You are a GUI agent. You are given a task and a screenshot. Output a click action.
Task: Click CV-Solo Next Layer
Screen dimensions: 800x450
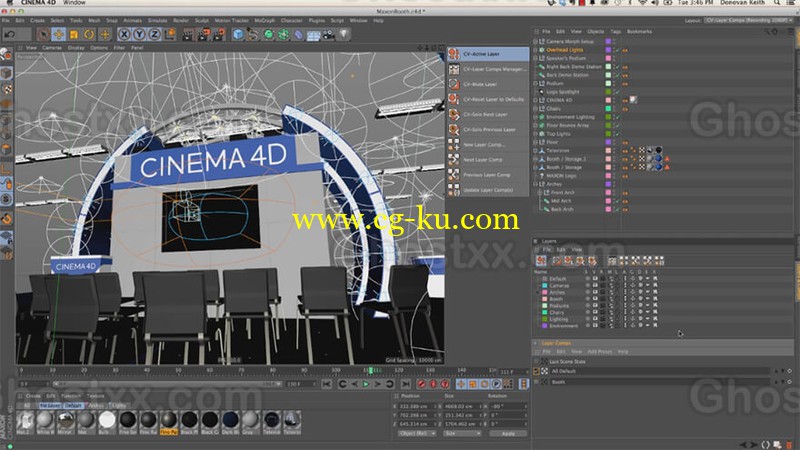(488, 114)
